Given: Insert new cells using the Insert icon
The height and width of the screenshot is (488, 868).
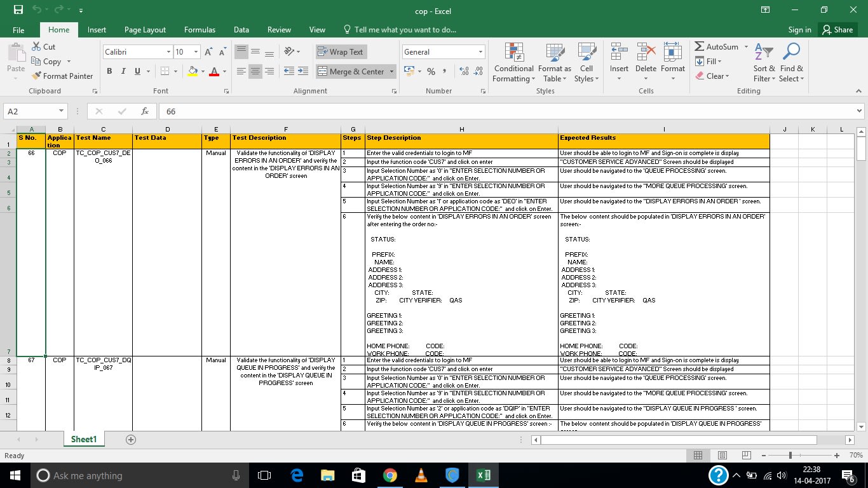Looking at the screenshot, I should pyautogui.click(x=618, y=56).
